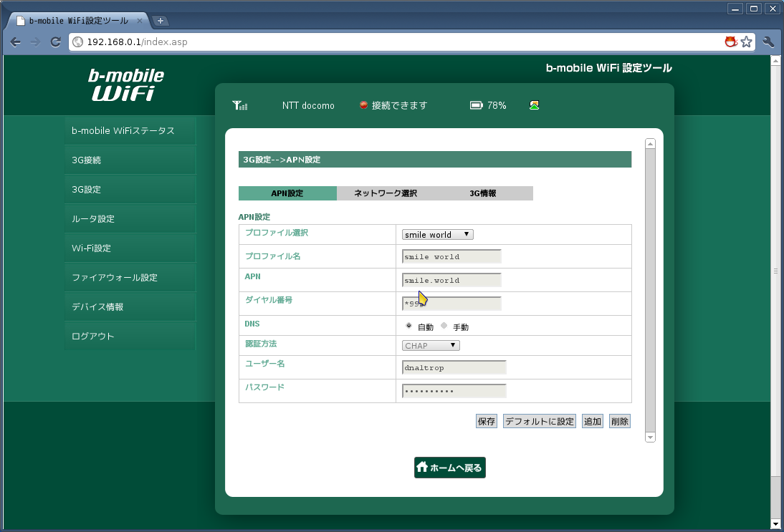The image size is (784, 532).
Task: Click the プロファイル名 input field
Action: pos(451,256)
